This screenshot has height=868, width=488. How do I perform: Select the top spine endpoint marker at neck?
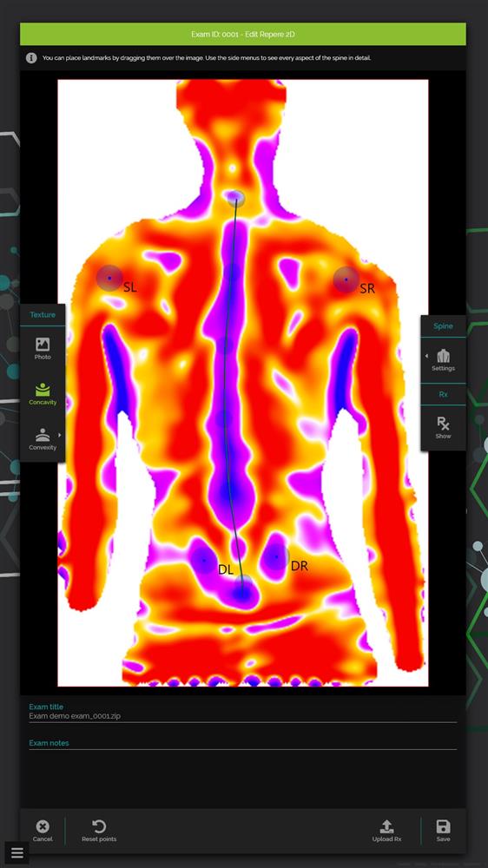(x=236, y=198)
